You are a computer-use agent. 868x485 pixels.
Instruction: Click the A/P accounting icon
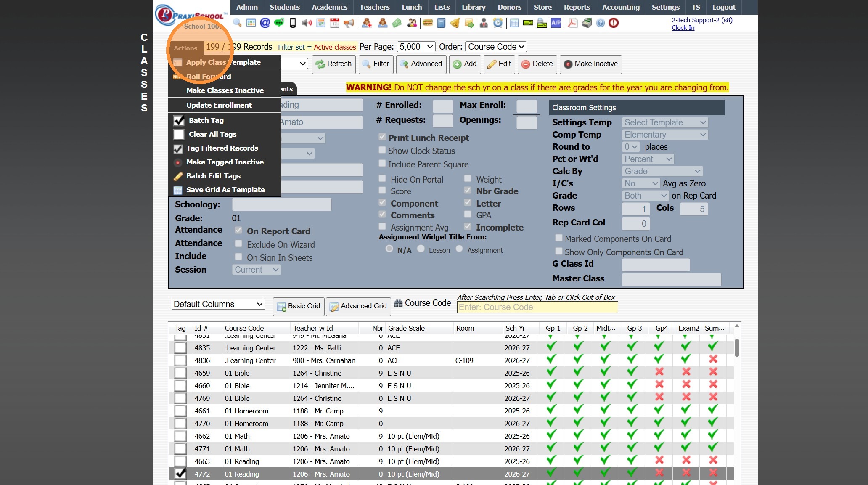click(556, 23)
